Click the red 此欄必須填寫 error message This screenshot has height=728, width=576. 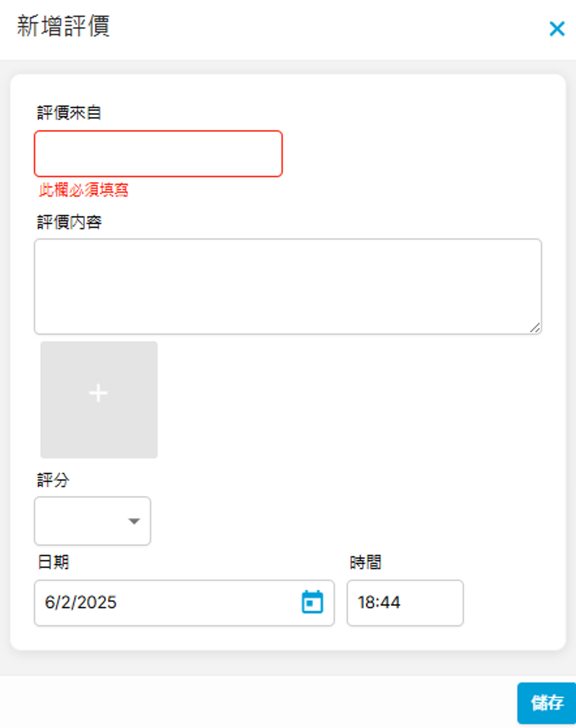coord(83,190)
